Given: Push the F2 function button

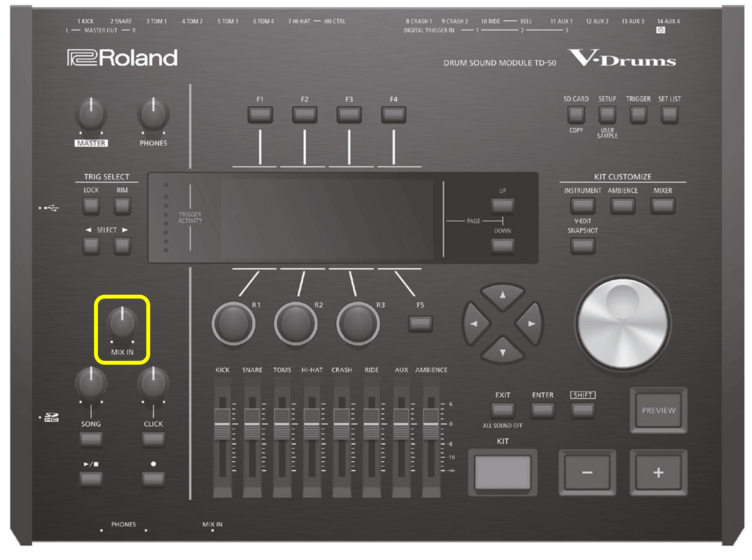Looking at the screenshot, I should (305, 115).
